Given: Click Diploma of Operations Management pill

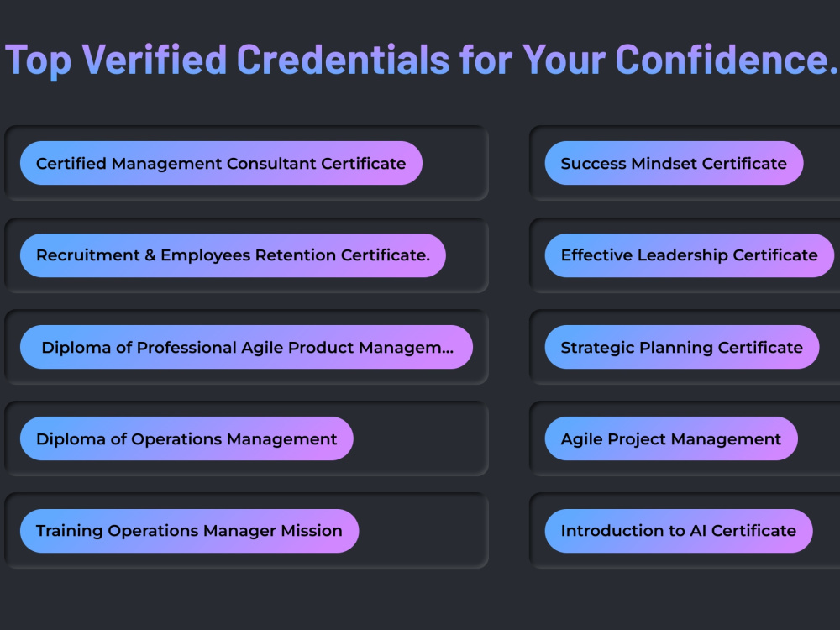Looking at the screenshot, I should click(186, 438).
